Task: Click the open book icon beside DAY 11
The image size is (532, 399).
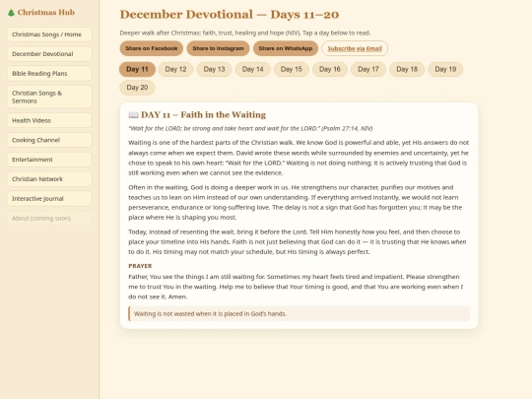Action: point(133,115)
